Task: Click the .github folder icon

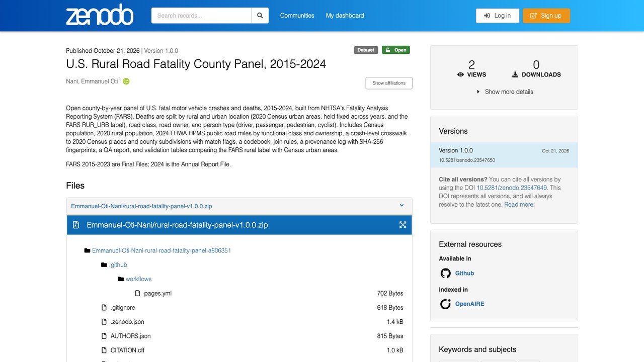Action: (x=104, y=265)
